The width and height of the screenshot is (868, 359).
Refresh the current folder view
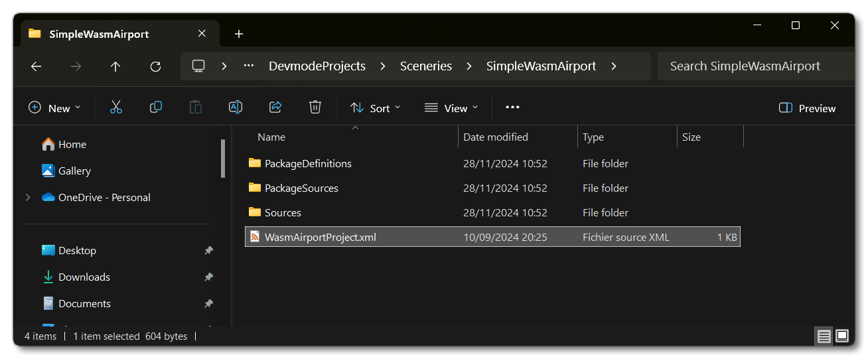click(155, 66)
